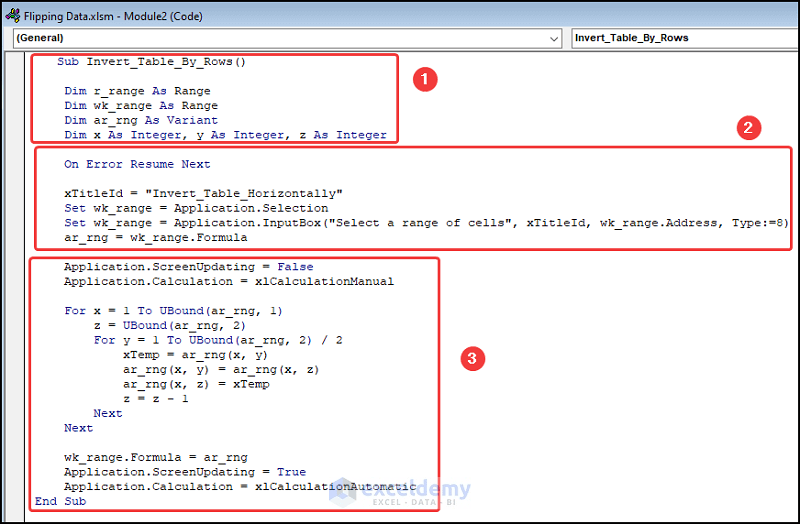Click the 'ar_rng = wk_range.Formula' line
Screen dimensions: 800x524
156,238
